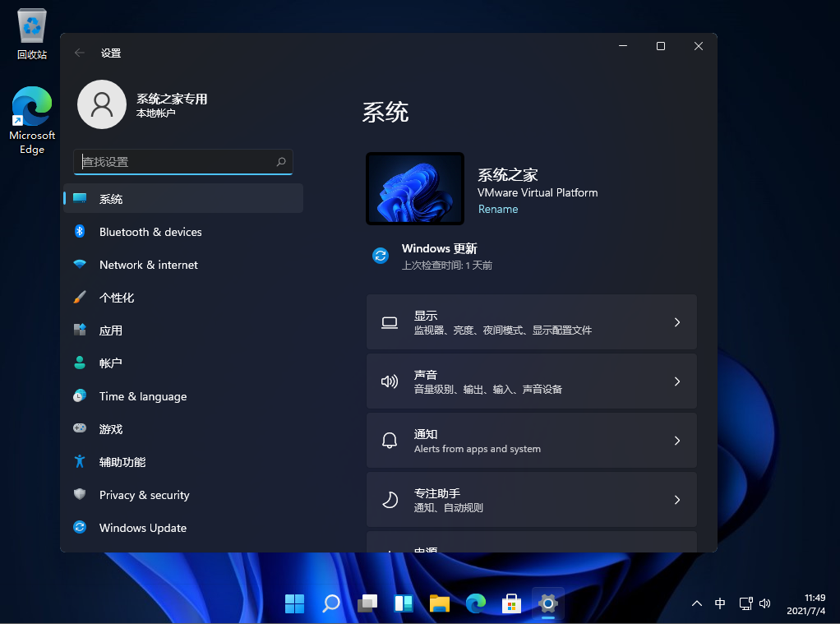Click the 个性化 paintbrush icon
The image size is (840, 624).
pyautogui.click(x=80, y=297)
